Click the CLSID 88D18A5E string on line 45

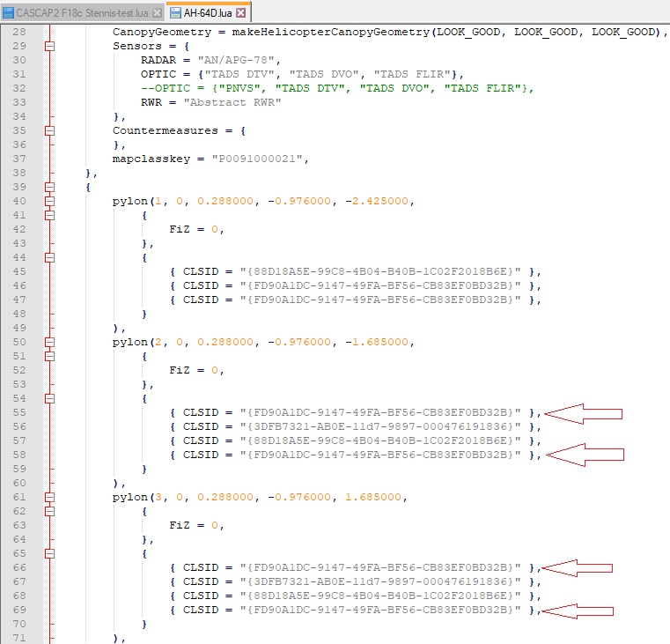coord(380,271)
